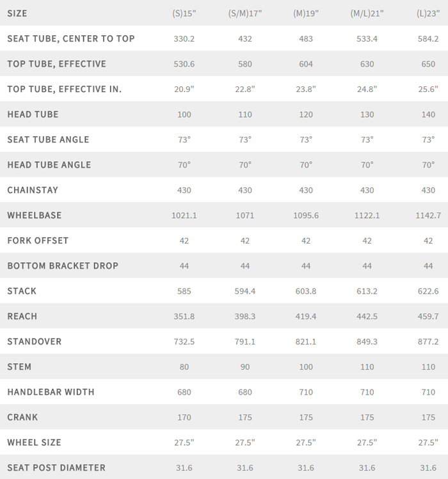Click the 1095.6 wheelbase value

coord(306,216)
